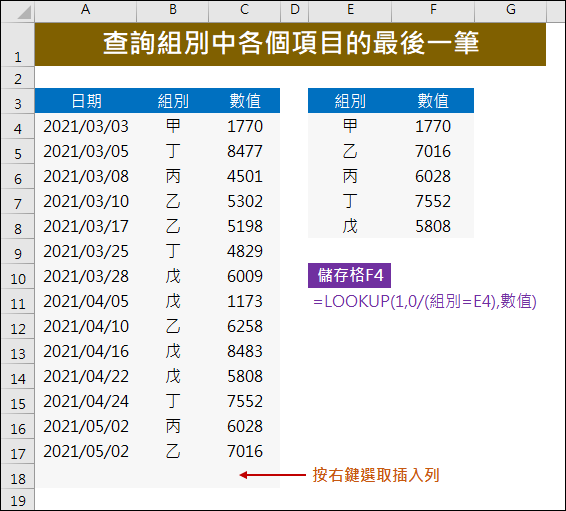This screenshot has width=566, height=511.
Task: Click date cell 2021/03/17
Action: click(x=86, y=226)
